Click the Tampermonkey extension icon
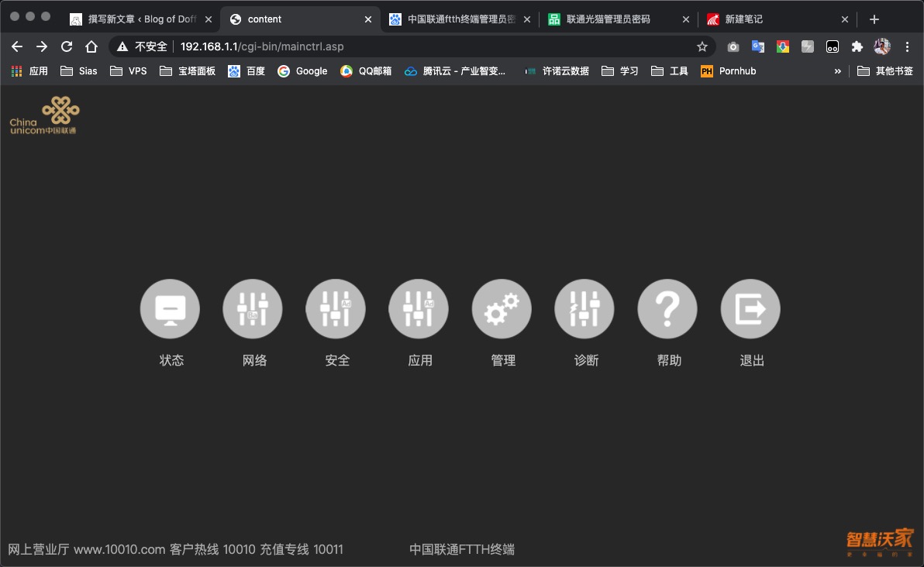The height and width of the screenshot is (567, 924). (832, 46)
